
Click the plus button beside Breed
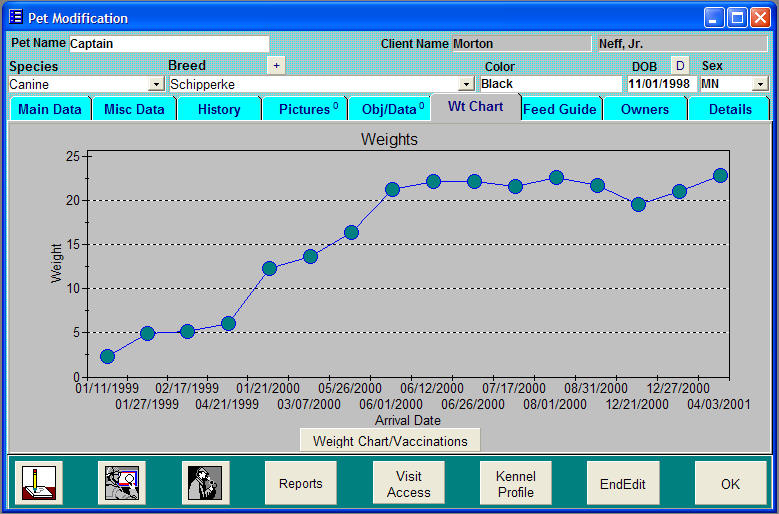tap(276, 65)
